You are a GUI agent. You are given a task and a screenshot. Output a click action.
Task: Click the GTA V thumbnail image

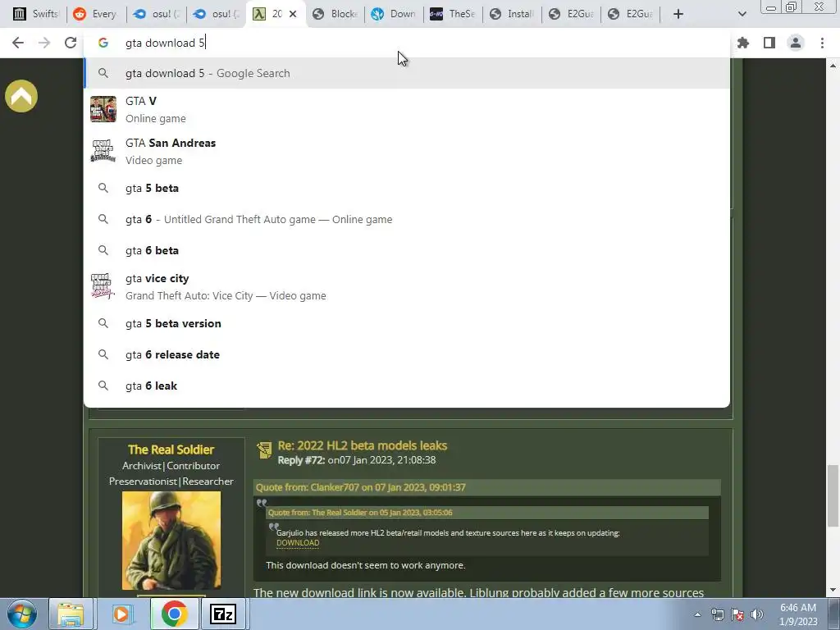tap(103, 109)
